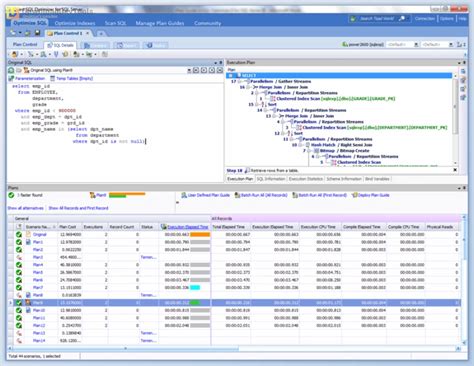Click the Deploy Plan Guide button
This screenshot has width=474, height=366.
(x=370, y=195)
